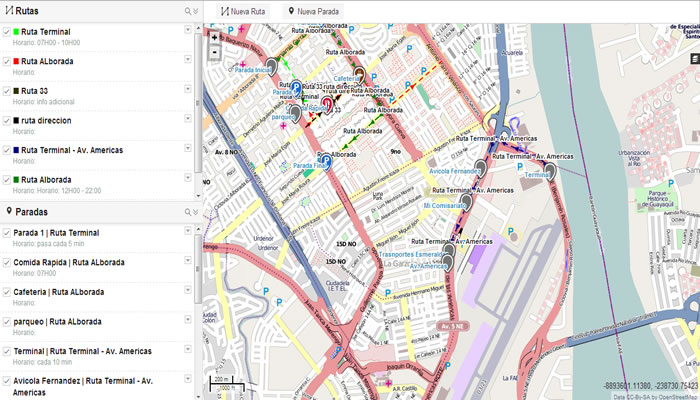Toggle the green Ruta Alborada checkbox
Screen dimensions: 700x400
7,180
